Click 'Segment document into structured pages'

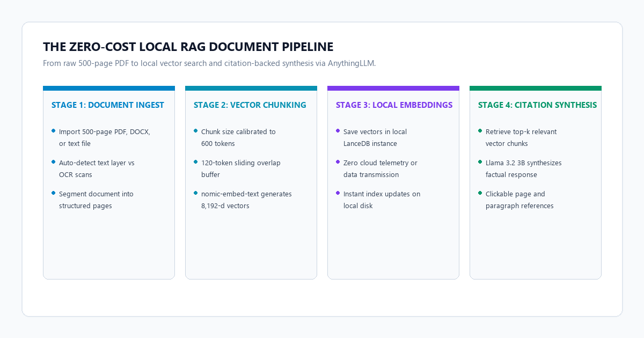click(x=97, y=200)
